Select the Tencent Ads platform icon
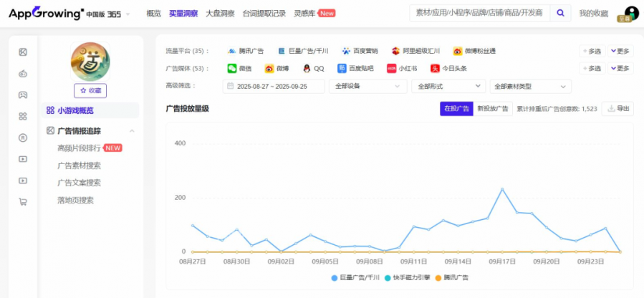Image resolution: width=644 pixels, height=298 pixels. pos(232,51)
